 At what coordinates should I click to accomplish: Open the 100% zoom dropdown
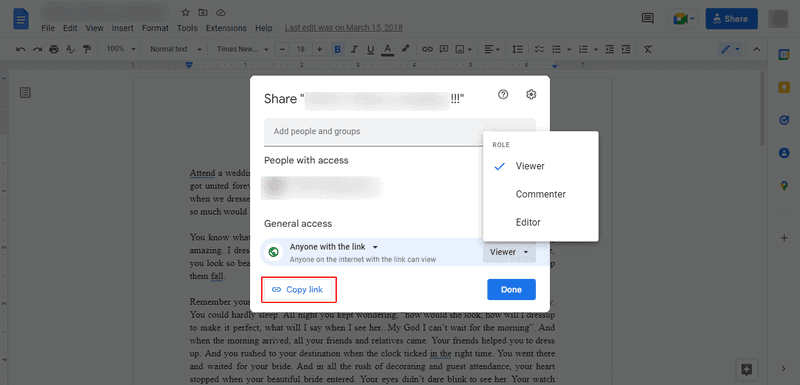point(121,49)
